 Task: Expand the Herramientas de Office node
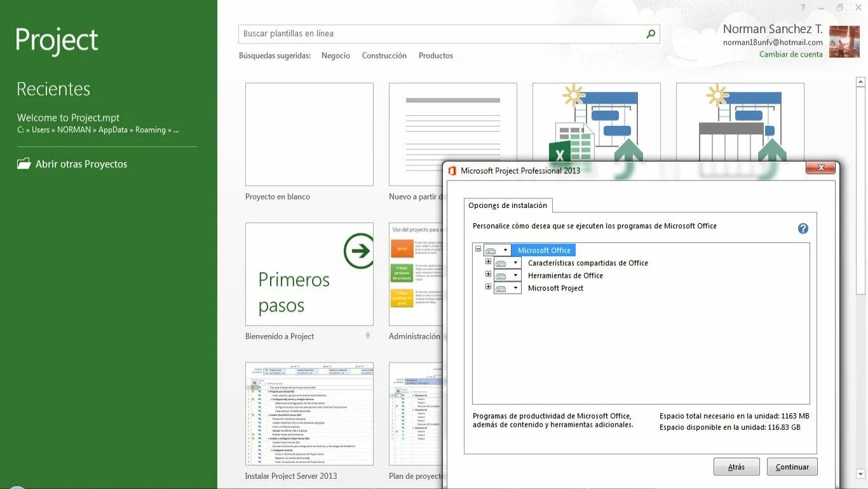coord(488,274)
